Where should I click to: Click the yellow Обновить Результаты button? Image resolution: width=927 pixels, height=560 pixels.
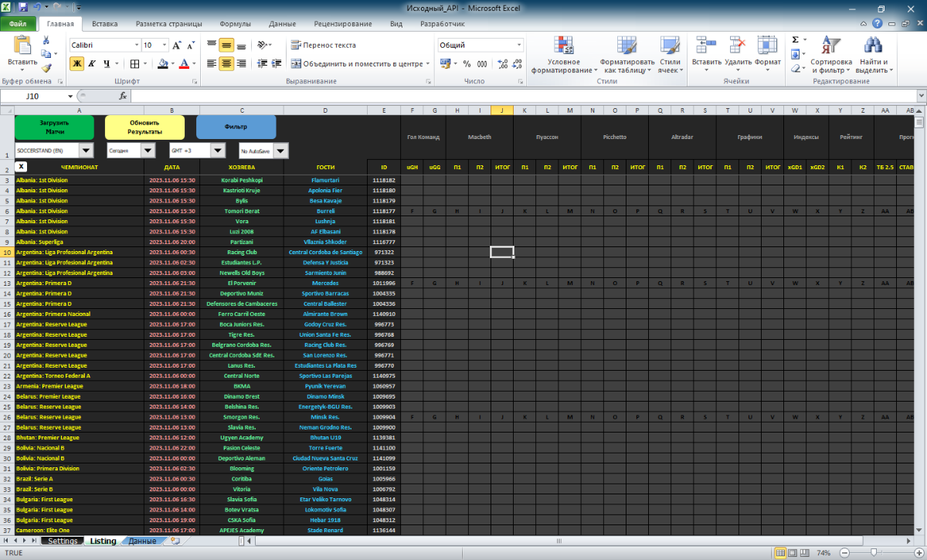coord(144,127)
